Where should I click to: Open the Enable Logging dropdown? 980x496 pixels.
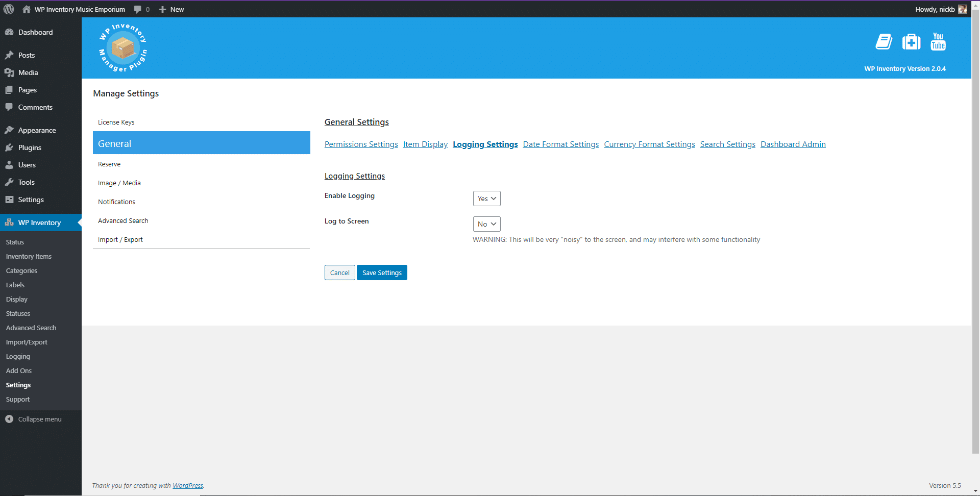[486, 199]
